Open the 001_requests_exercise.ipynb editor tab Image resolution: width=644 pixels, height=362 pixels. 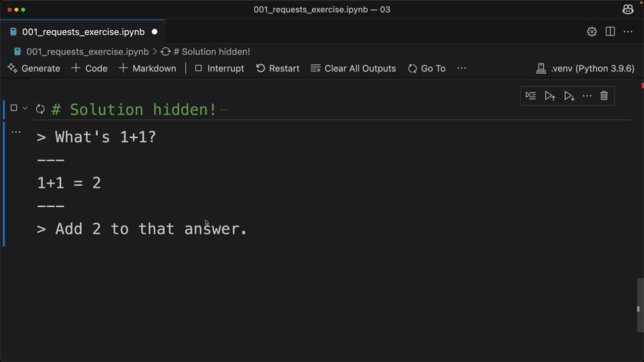[x=82, y=32]
